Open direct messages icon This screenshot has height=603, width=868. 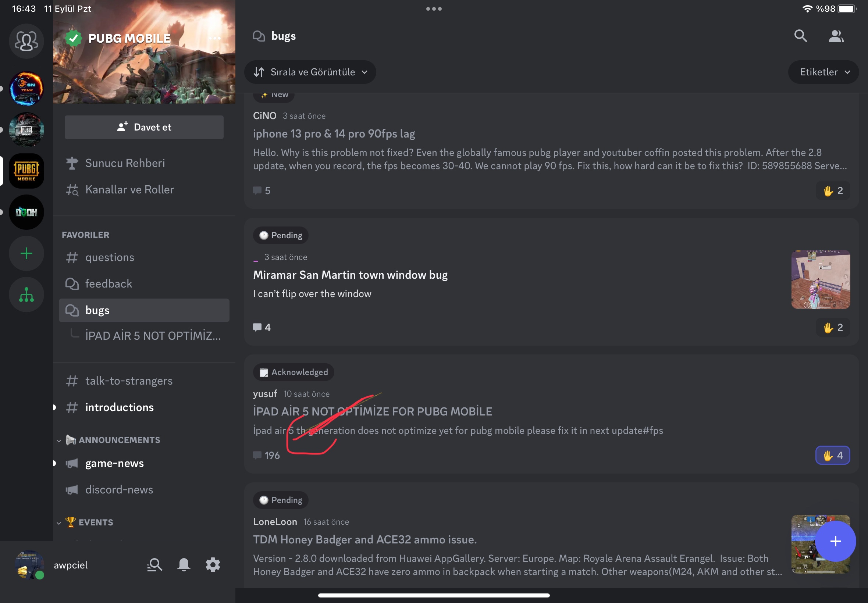click(26, 41)
